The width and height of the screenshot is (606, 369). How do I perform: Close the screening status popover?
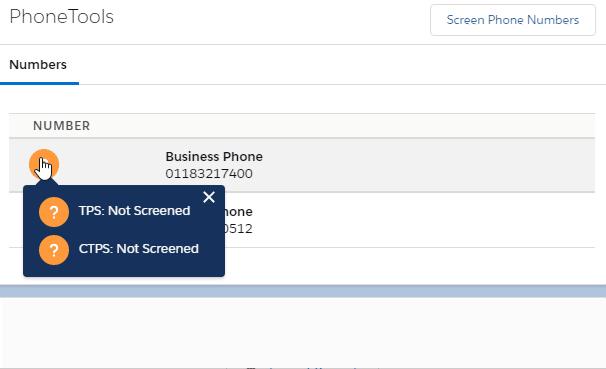tap(209, 197)
